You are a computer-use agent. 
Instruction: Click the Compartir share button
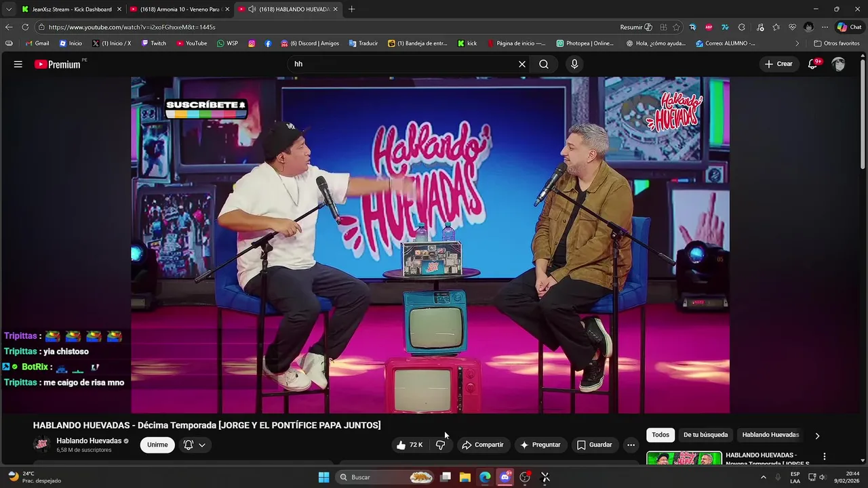[x=482, y=445]
